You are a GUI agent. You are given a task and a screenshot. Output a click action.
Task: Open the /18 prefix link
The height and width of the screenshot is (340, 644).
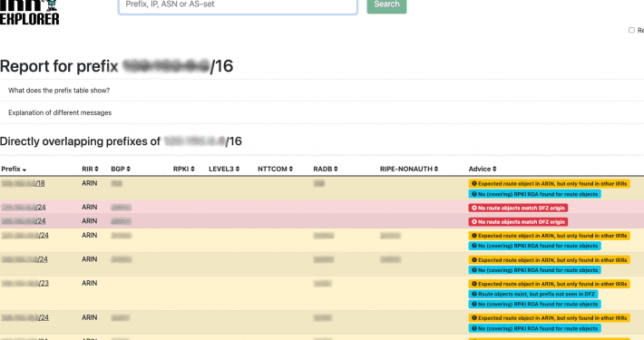click(23, 183)
